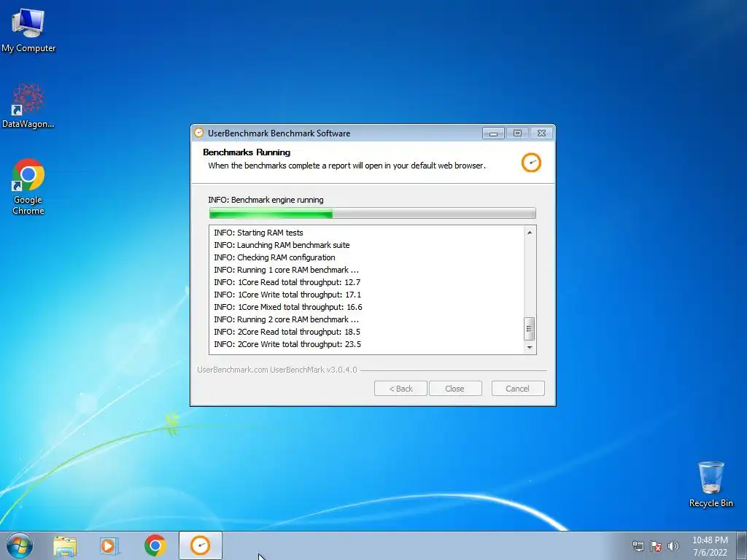Click the Show Desktop strip
The height and width of the screenshot is (560, 747).
742,545
